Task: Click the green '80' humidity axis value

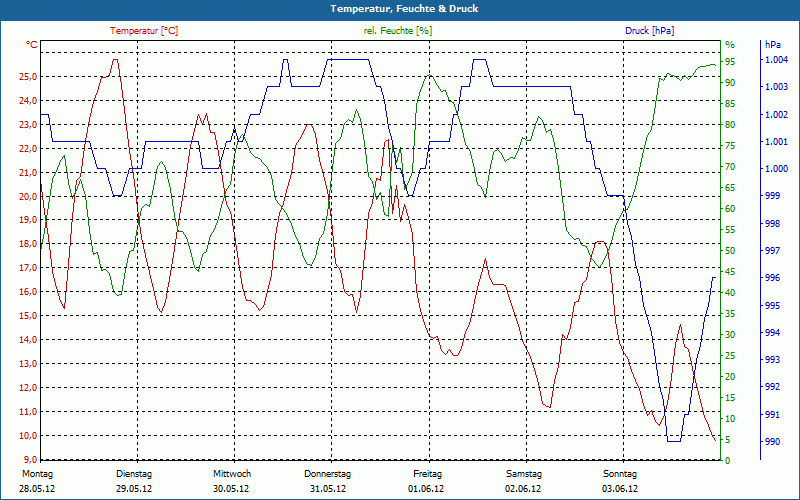Action: click(x=730, y=125)
